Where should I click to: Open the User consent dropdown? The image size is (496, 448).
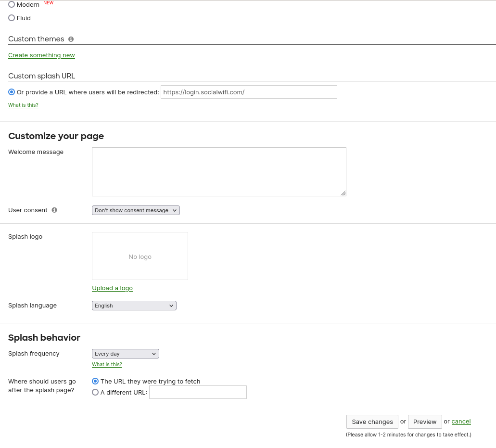pyautogui.click(x=136, y=210)
